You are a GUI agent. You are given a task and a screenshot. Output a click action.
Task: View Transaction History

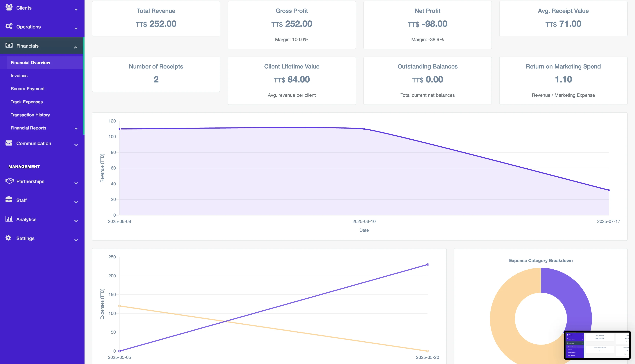(30, 115)
